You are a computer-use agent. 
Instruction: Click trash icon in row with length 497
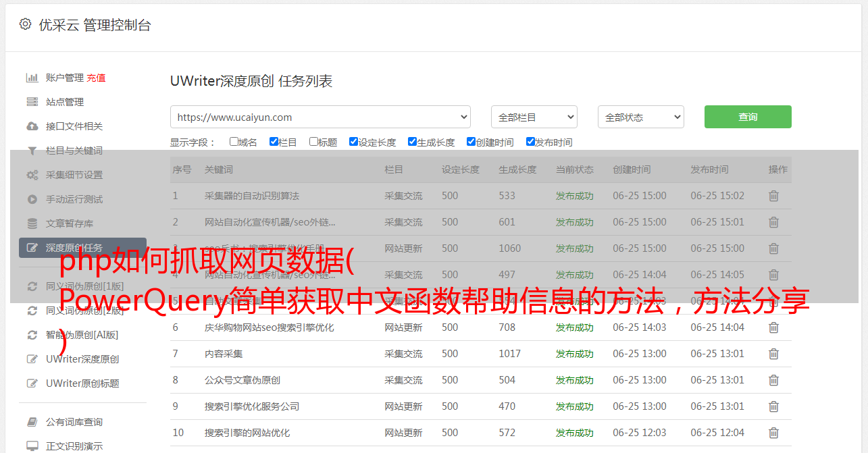click(x=774, y=275)
